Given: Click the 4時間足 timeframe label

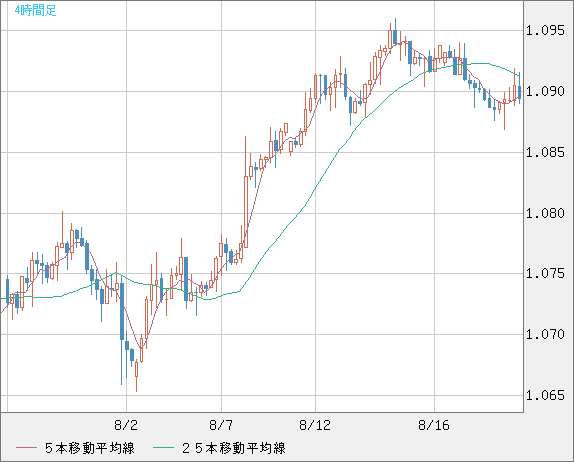Looking at the screenshot, I should coord(36,11).
